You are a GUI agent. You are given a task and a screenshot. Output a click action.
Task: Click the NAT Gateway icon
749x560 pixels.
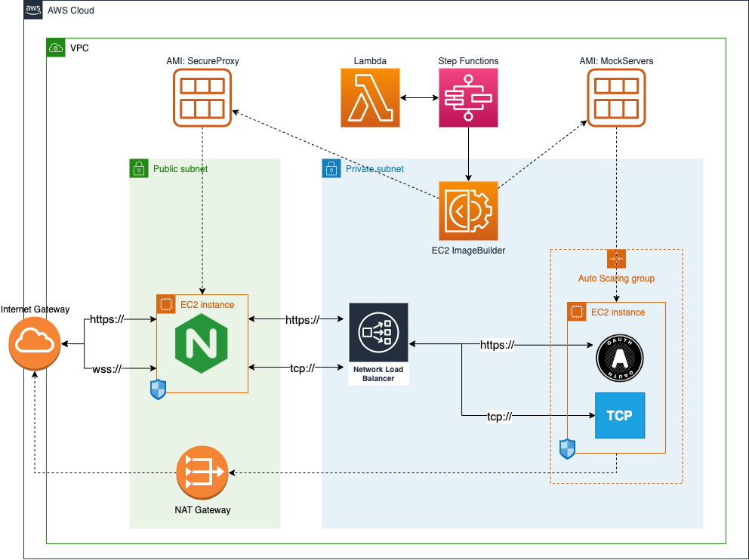[x=202, y=472]
